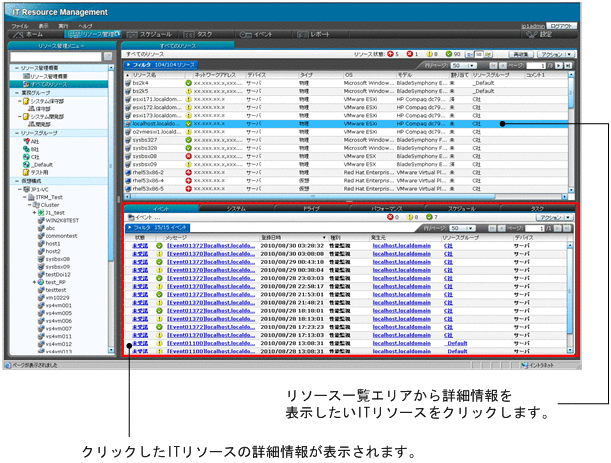This screenshot has height=463, width=611.
Task: Expand the test_RP tree node
Action: (34, 282)
